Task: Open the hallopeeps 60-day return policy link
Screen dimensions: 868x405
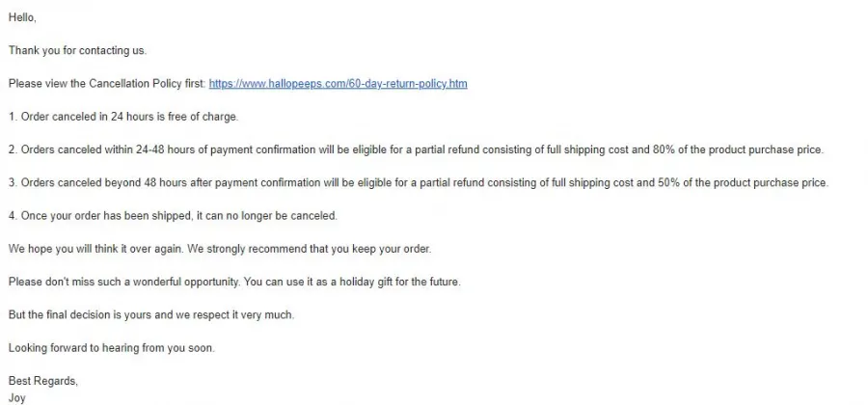Action: coord(338,84)
